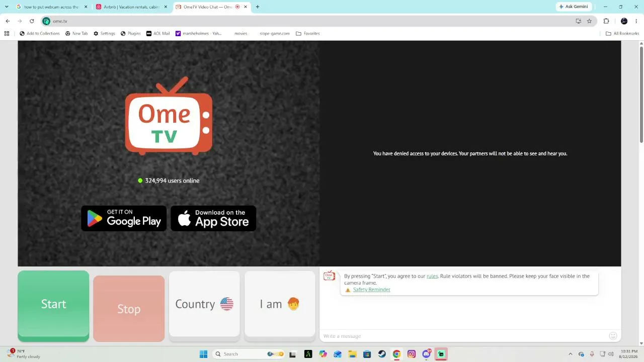Open the Chrome profile avatar
The height and width of the screenshot is (362, 644).
[x=624, y=21]
